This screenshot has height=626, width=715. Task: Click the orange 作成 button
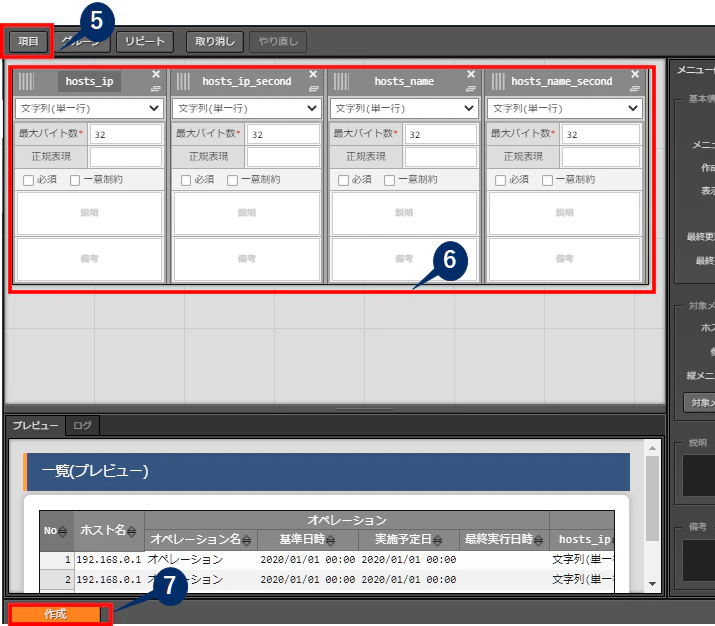point(55,614)
